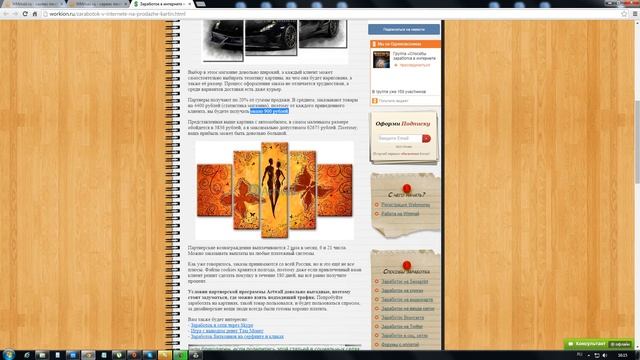Open the Windows Start menu
Screen dimensions: 640x360
pos(8,355)
